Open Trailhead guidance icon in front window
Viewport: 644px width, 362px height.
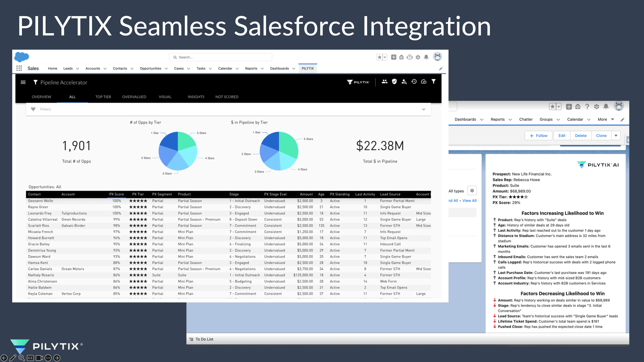pyautogui.click(x=401, y=57)
